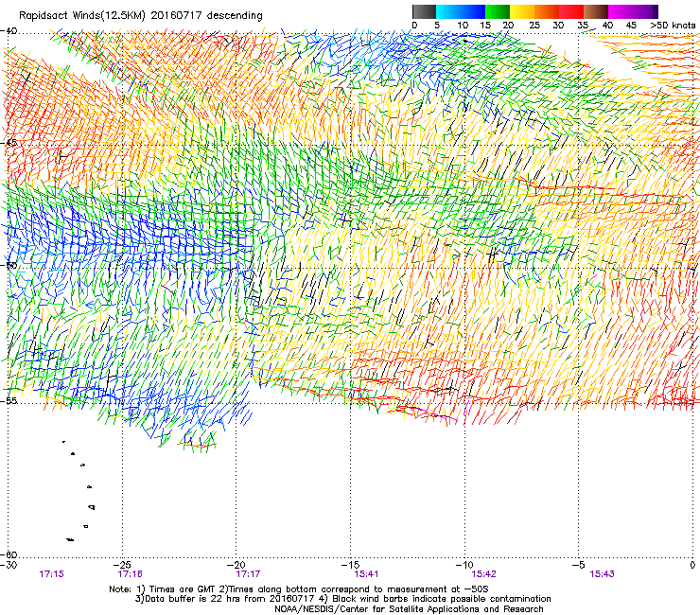Select the gray 0-5 knots legend swatch
Viewport: 700px width, 615px height.
click(x=424, y=11)
